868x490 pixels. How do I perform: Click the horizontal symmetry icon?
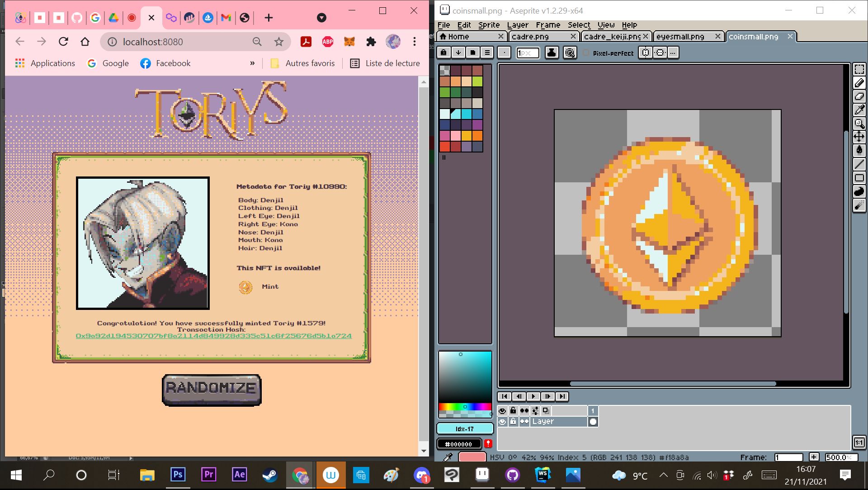(660, 52)
